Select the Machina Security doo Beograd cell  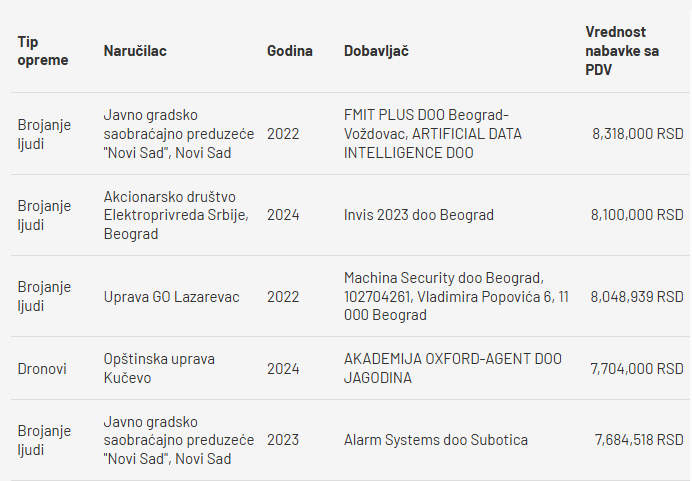pyautogui.click(x=443, y=297)
